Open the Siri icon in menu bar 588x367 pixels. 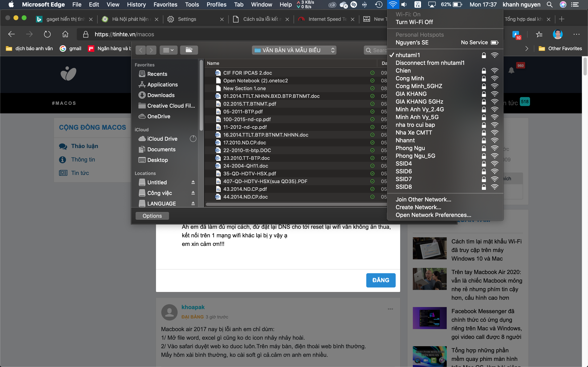click(x=563, y=4)
